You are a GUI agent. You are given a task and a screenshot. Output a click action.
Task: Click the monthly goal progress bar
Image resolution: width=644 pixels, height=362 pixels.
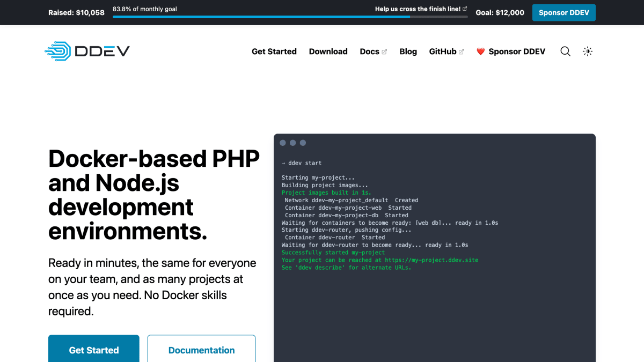[290, 17]
